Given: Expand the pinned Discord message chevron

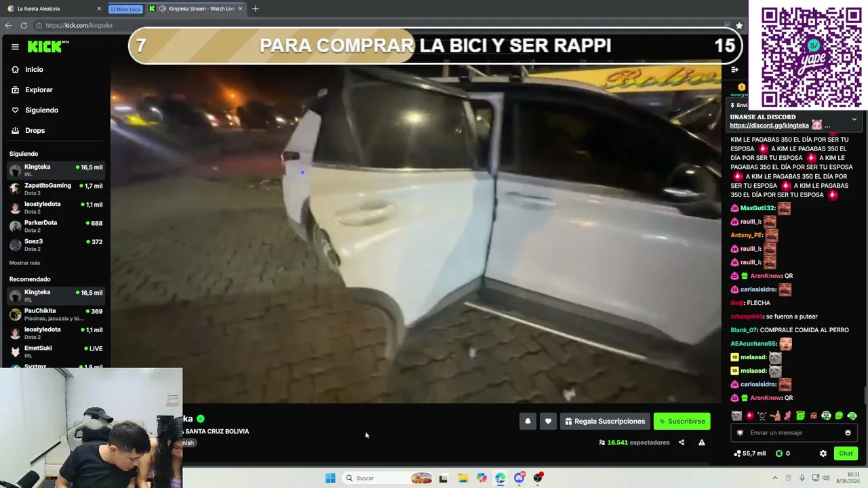Looking at the screenshot, I should pyautogui.click(x=854, y=119).
